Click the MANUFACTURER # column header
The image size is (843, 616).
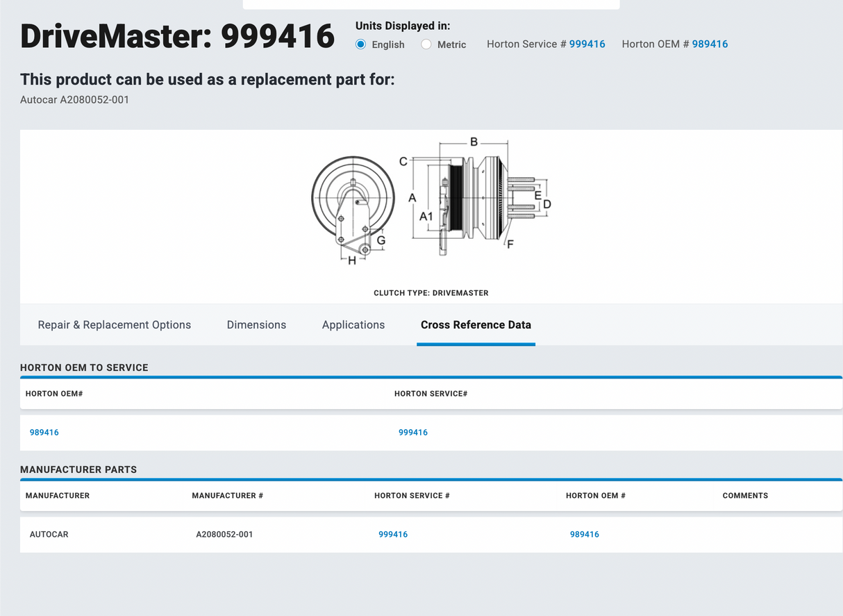tap(227, 496)
